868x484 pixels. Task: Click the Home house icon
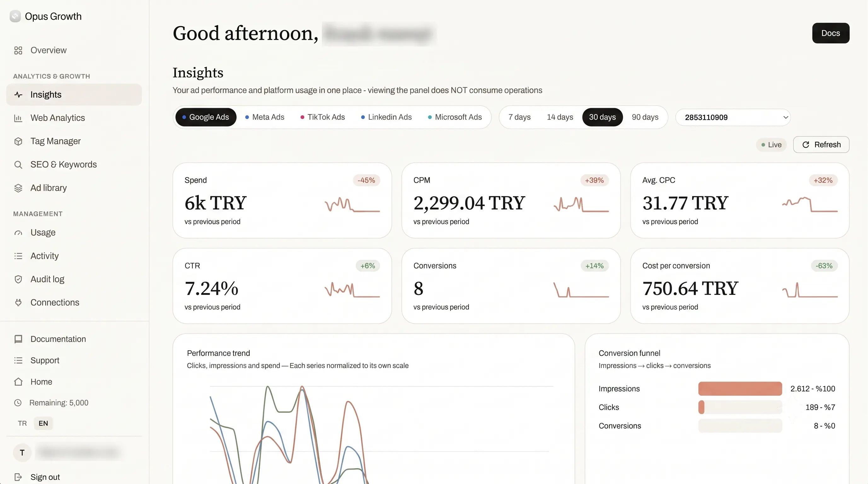coord(18,382)
